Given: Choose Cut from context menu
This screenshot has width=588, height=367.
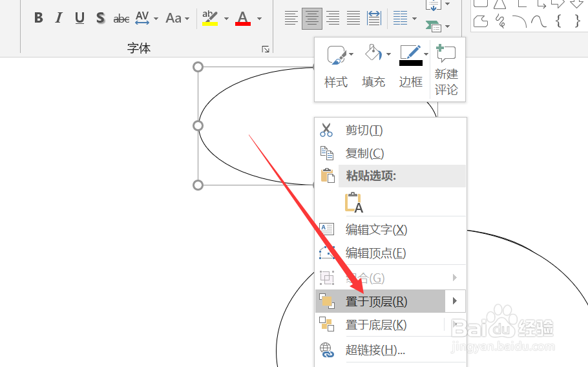Looking at the screenshot, I should pyautogui.click(x=391, y=130).
